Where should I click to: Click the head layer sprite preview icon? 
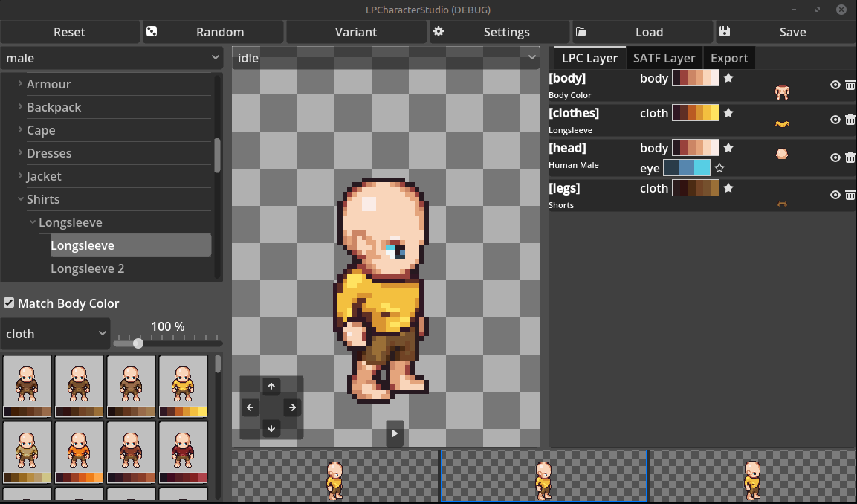coord(782,154)
